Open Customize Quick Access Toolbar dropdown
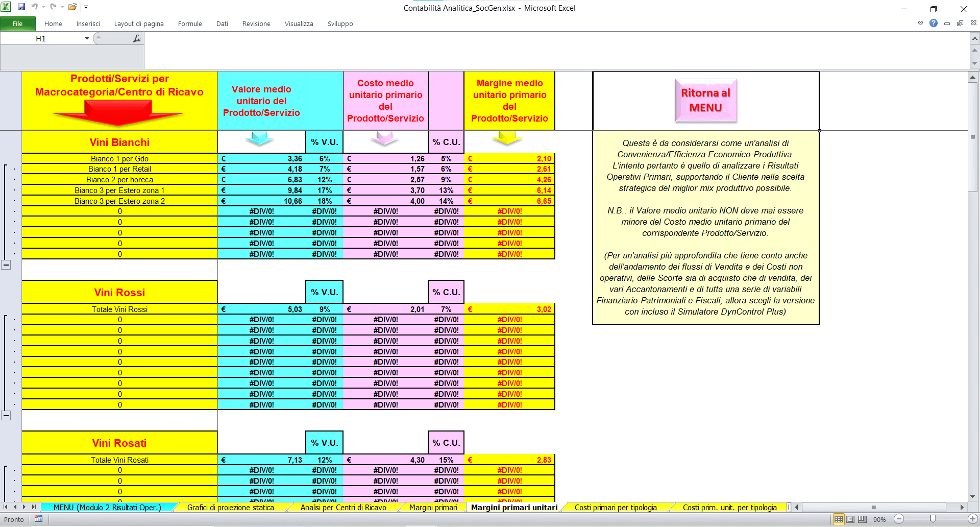 pos(86,7)
